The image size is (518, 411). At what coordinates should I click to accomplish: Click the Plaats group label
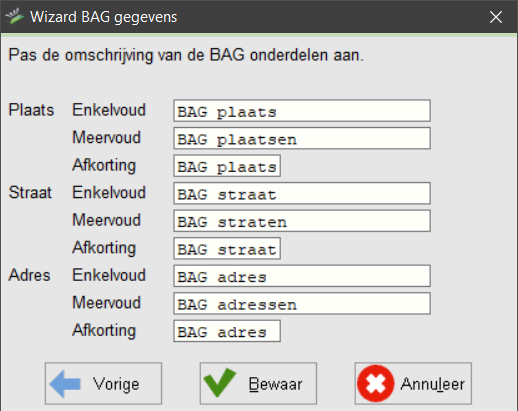click(31, 110)
